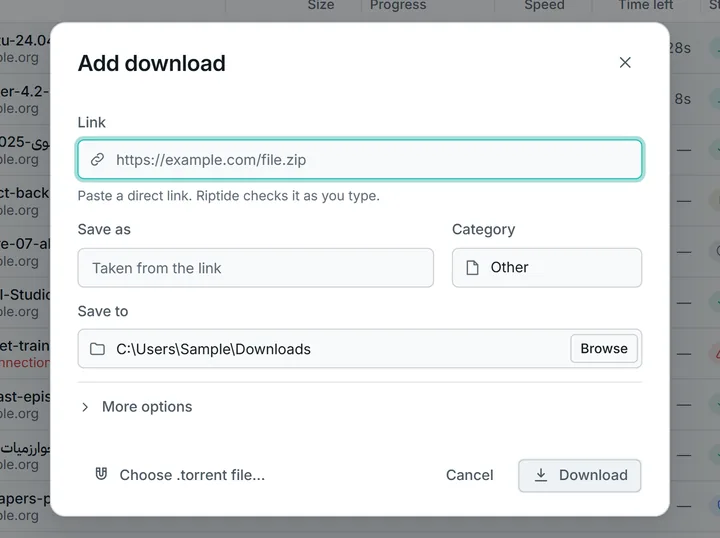Click the magnet icon beside Choose .torrent file
Screen dimensions: 720x538
[101, 474]
